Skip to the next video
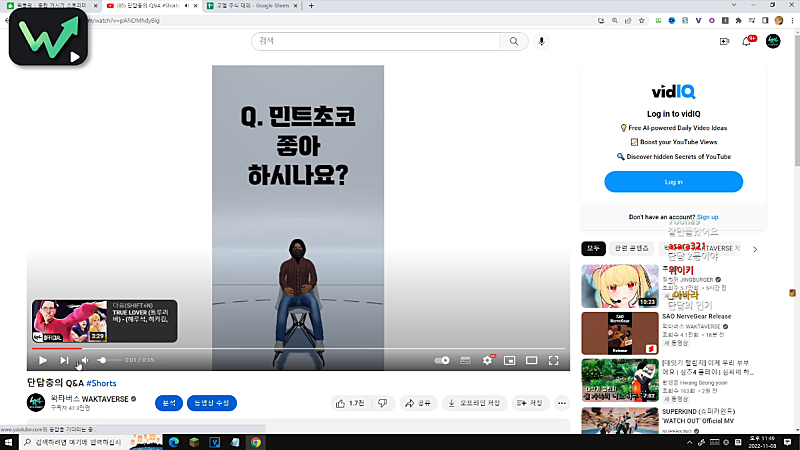This screenshot has width=800, height=450. pyautogui.click(x=64, y=360)
